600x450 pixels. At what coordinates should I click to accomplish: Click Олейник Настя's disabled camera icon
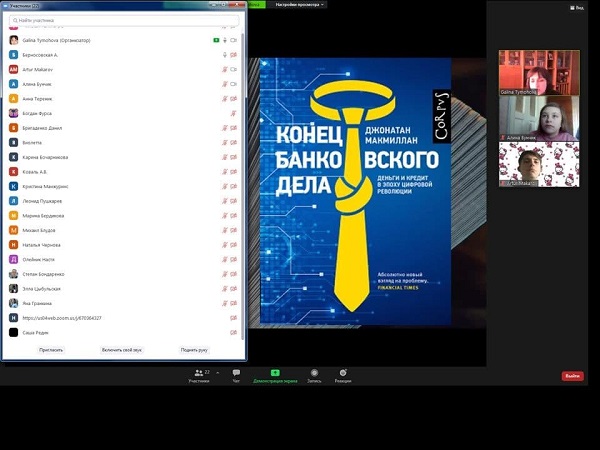tap(233, 259)
